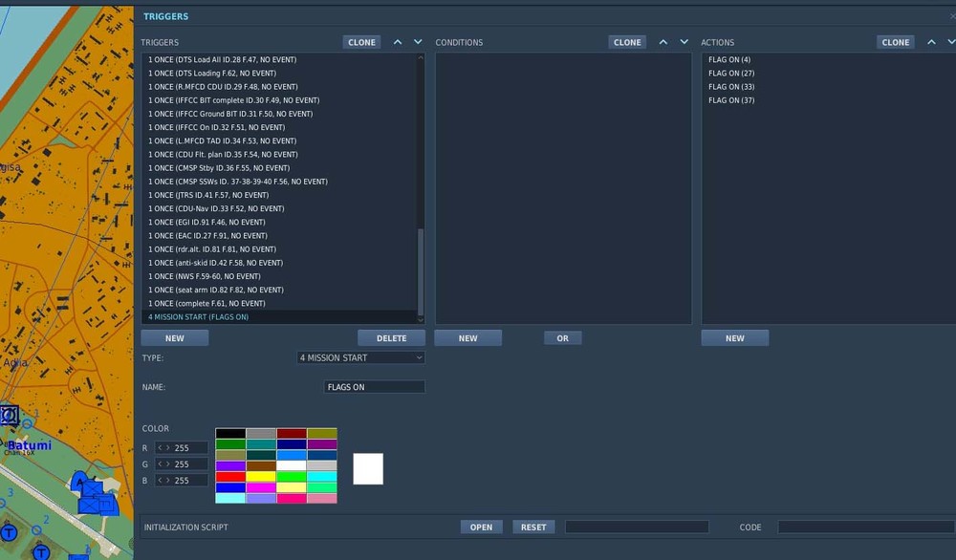Clone the selected trigger with the Triggers CLONE button
Viewport: 956px width, 560px height.
coord(361,42)
